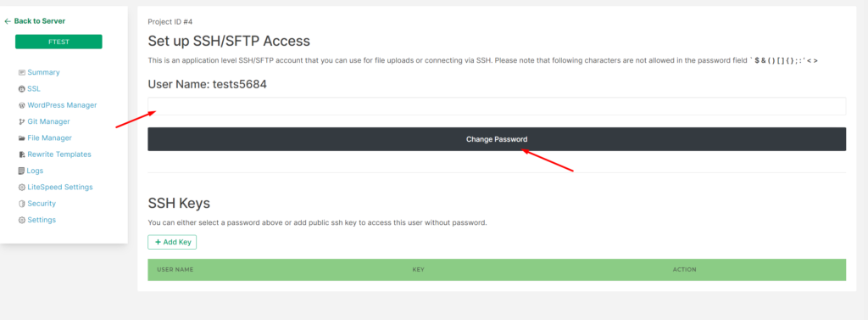The width and height of the screenshot is (868, 320).
Task: Click the Change Password button
Action: 497,139
